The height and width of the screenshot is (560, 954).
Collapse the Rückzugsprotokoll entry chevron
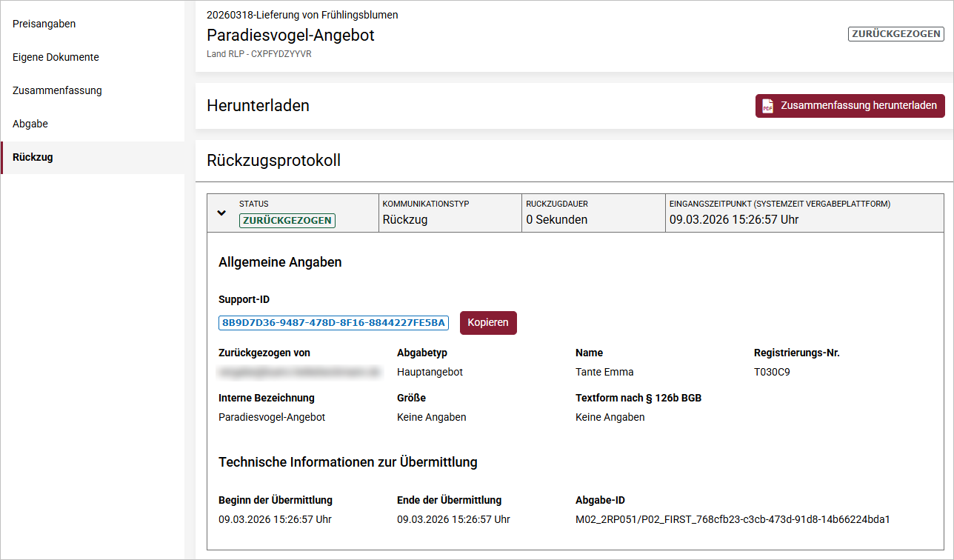[221, 213]
